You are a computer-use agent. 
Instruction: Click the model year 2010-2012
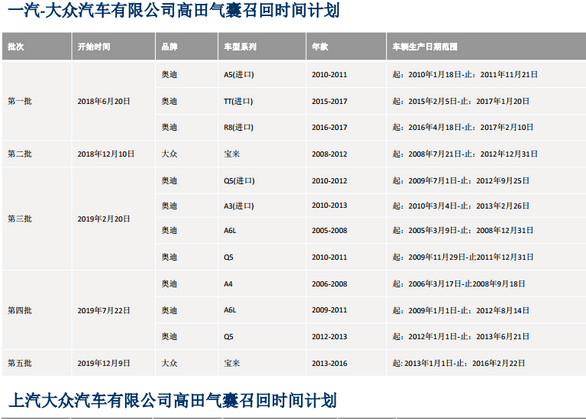coord(329,181)
